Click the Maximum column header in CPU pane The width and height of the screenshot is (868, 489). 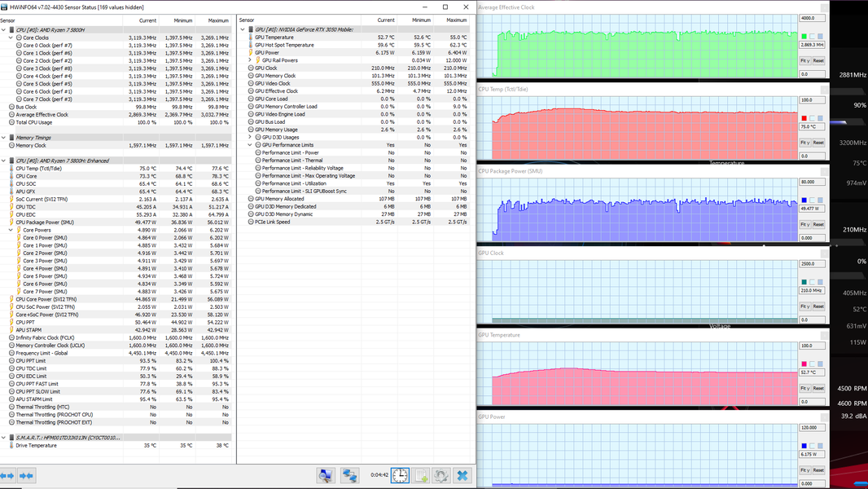(217, 20)
